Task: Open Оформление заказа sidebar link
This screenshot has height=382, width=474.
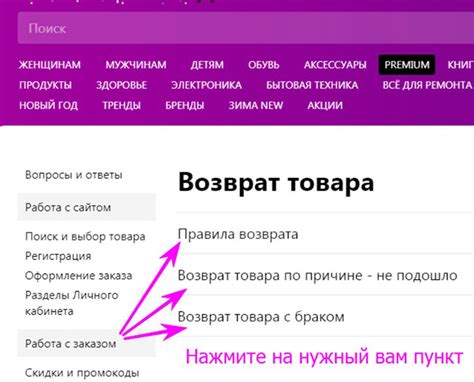Action: [x=79, y=276]
